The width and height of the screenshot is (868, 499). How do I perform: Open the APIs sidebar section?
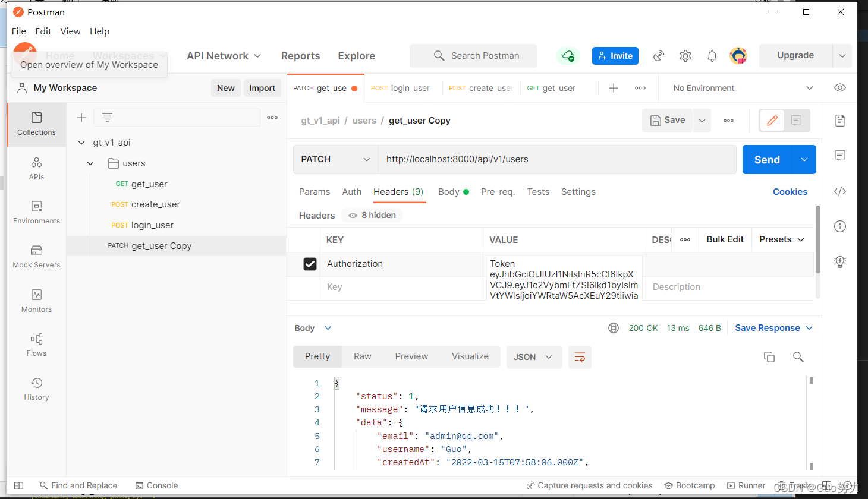click(36, 169)
